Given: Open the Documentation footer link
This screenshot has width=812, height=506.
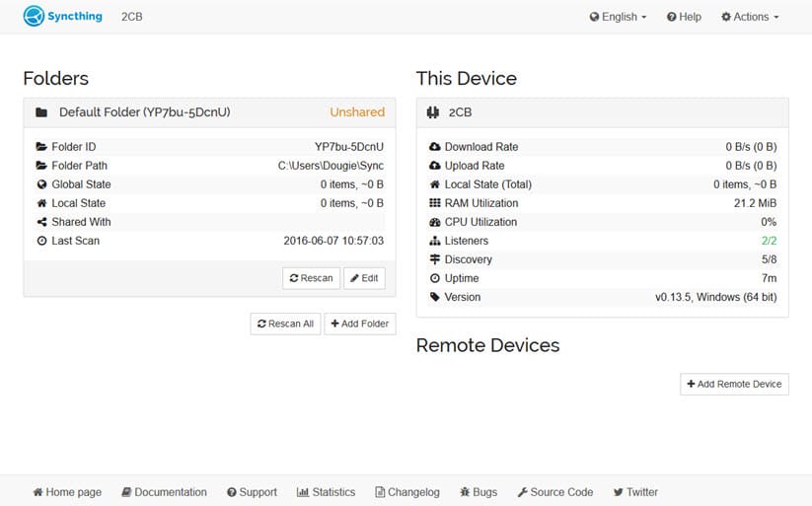Looking at the screenshot, I should click(164, 492).
